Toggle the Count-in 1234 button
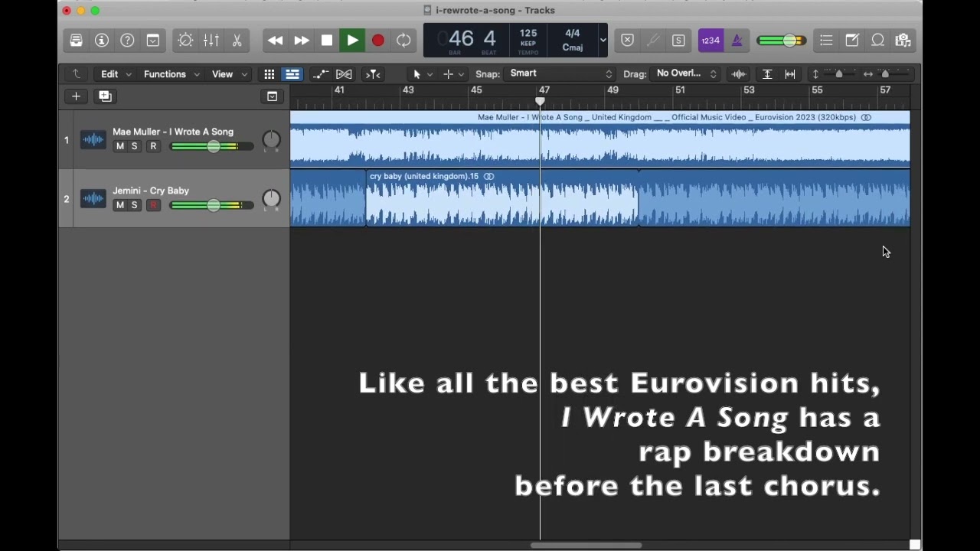The width and height of the screenshot is (980, 551). coord(710,41)
